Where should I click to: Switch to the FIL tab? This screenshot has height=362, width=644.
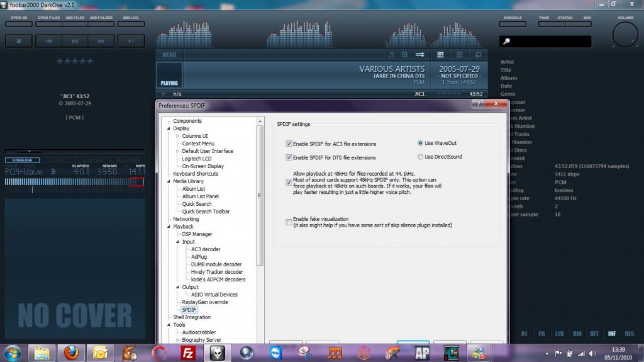coord(542,334)
